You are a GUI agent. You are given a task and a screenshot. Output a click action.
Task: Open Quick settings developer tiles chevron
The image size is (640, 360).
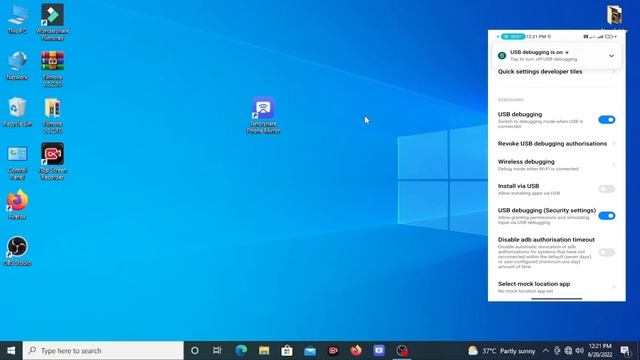614,72
